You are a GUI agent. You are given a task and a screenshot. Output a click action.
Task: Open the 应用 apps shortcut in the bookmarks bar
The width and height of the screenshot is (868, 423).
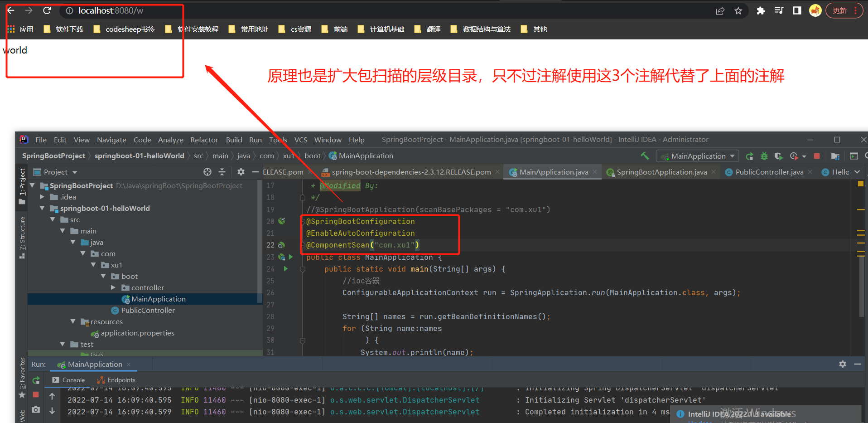(x=21, y=29)
